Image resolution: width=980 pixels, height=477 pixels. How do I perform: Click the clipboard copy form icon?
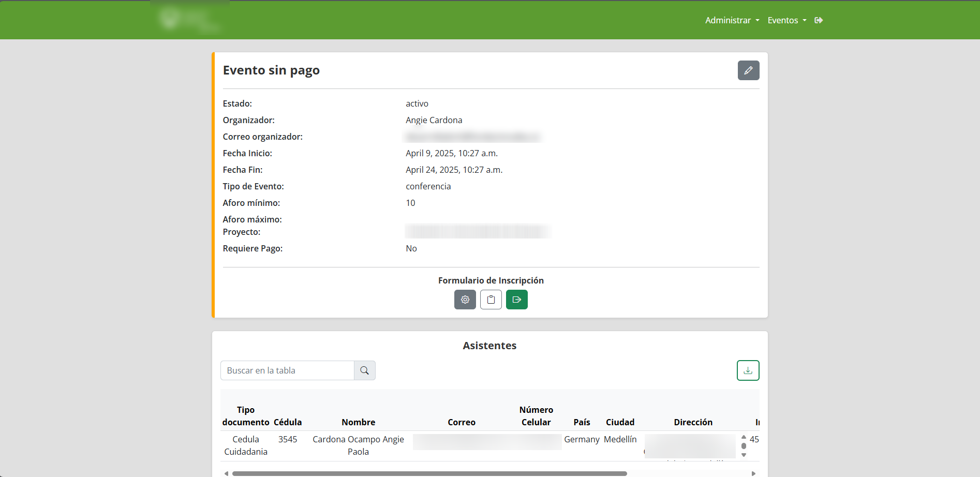(x=491, y=300)
